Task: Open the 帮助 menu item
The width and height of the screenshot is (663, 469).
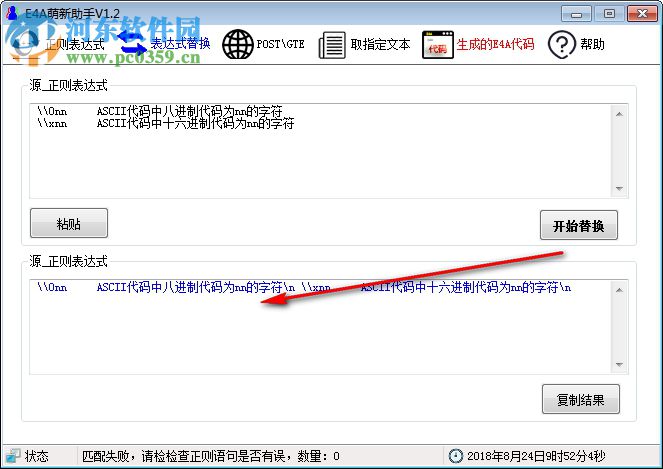Action: coord(592,44)
